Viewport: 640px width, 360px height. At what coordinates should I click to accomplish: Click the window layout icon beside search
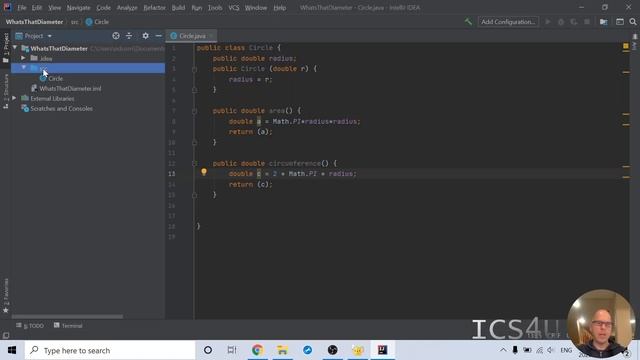pos(620,22)
